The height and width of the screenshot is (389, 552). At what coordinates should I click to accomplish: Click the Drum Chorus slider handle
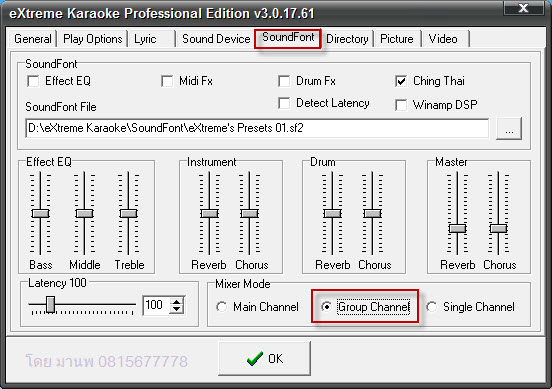pos(373,214)
